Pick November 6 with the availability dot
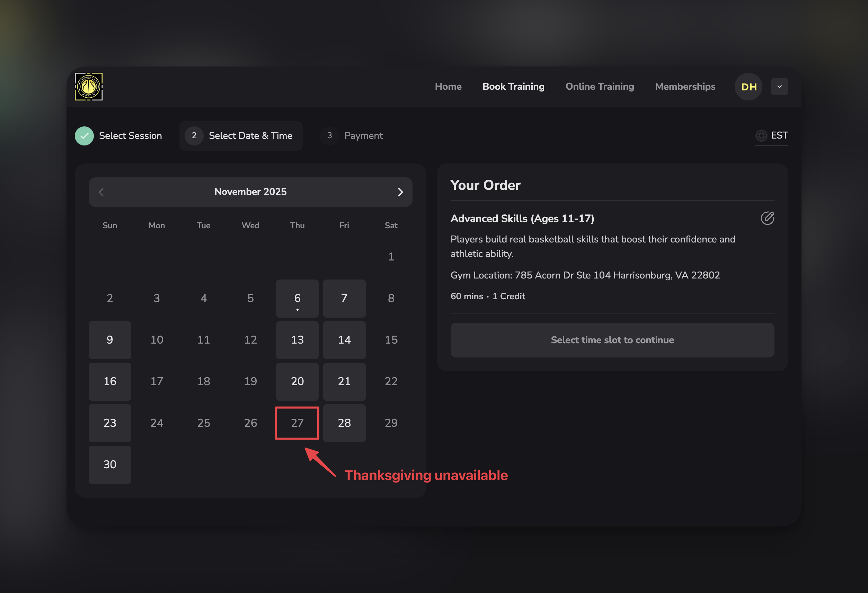 297,298
